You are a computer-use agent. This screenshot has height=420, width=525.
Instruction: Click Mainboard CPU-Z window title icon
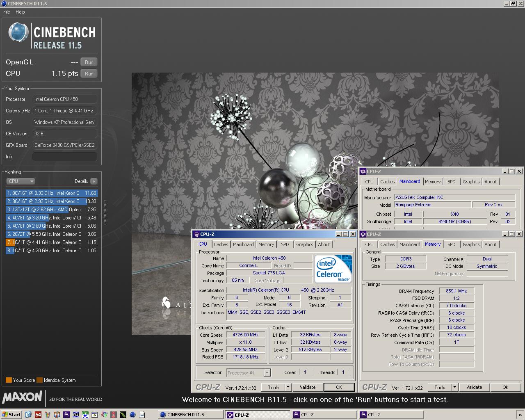[363, 171]
